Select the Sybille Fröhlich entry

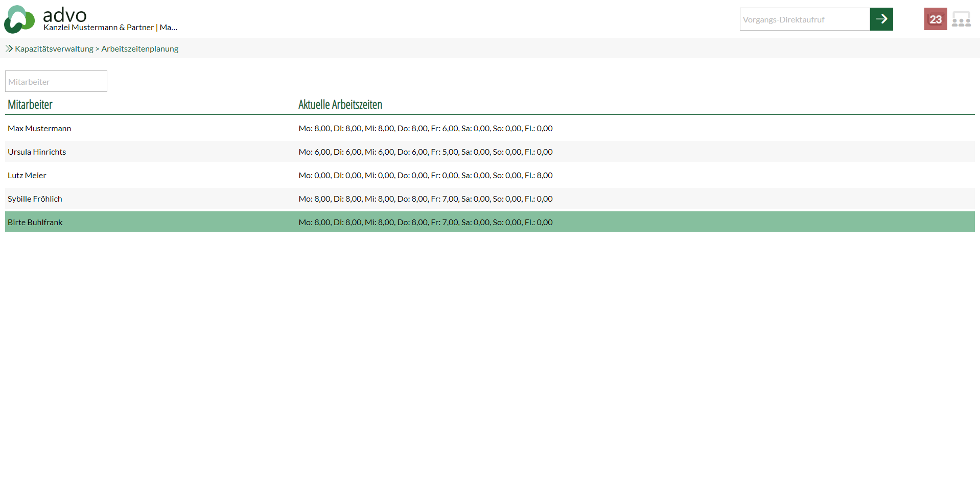pyautogui.click(x=35, y=199)
